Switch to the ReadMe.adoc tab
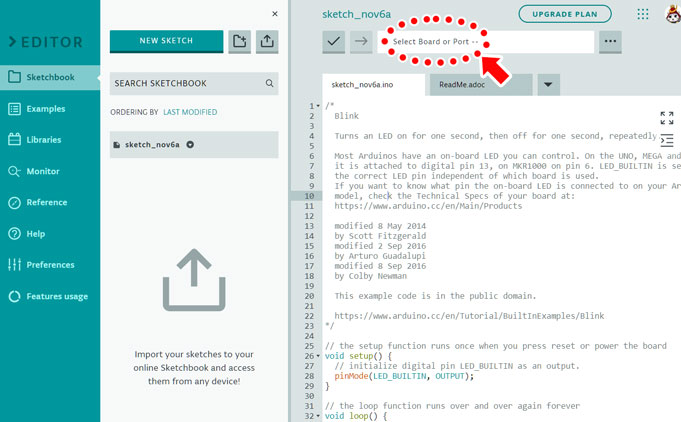 coord(481,85)
